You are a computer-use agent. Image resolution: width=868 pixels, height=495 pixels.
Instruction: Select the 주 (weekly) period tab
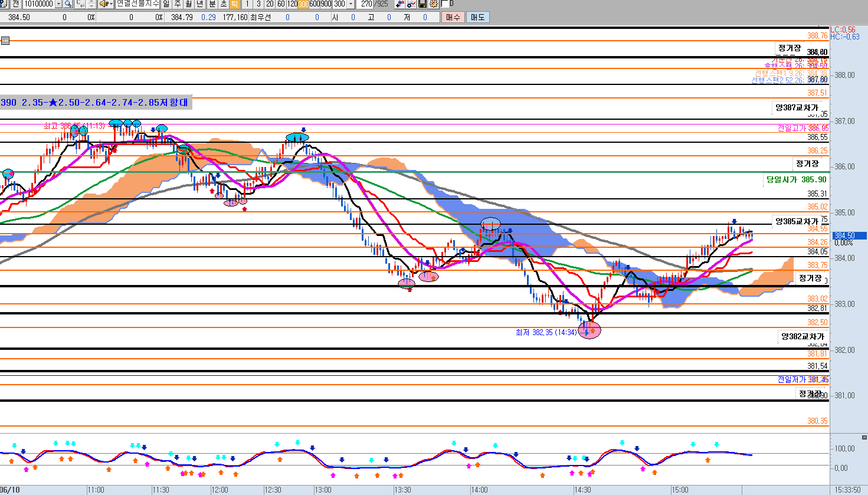(178, 4)
